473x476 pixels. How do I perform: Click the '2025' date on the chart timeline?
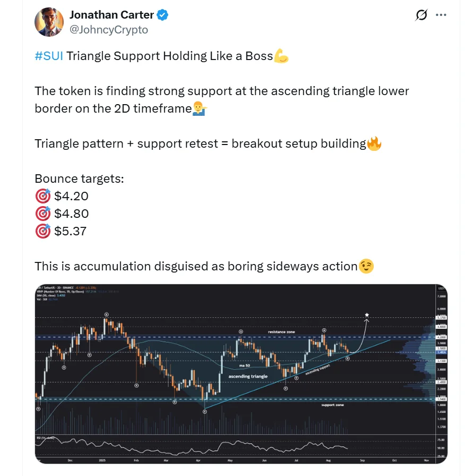[x=101, y=461]
